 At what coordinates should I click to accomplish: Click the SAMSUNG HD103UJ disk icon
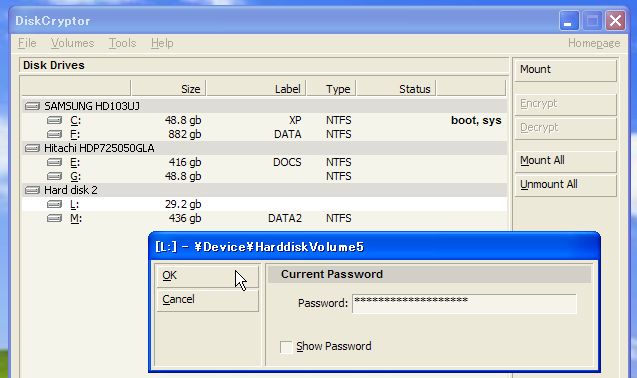32,106
